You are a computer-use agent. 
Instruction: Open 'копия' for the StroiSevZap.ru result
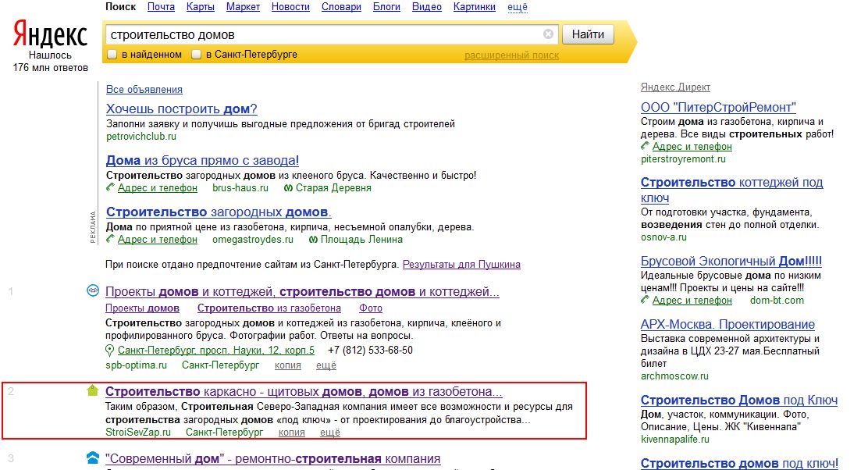292,433
